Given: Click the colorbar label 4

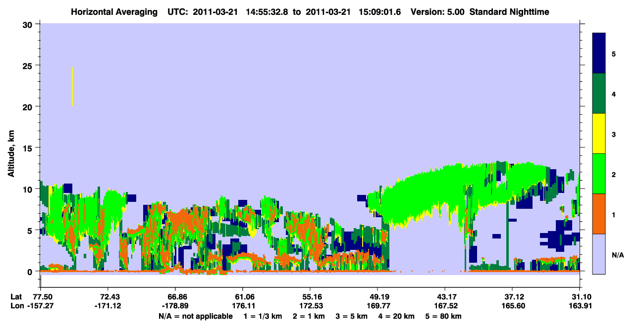Looking at the screenshot, I should click(x=614, y=94).
